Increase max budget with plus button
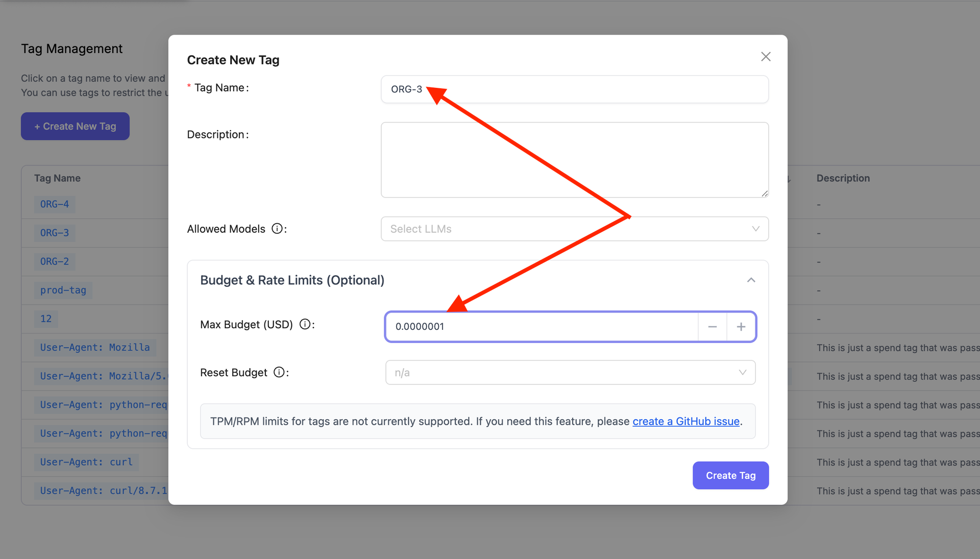This screenshot has width=980, height=559. 741,327
